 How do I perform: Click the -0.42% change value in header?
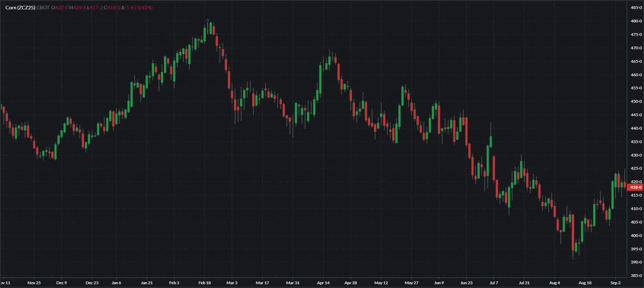[143, 8]
